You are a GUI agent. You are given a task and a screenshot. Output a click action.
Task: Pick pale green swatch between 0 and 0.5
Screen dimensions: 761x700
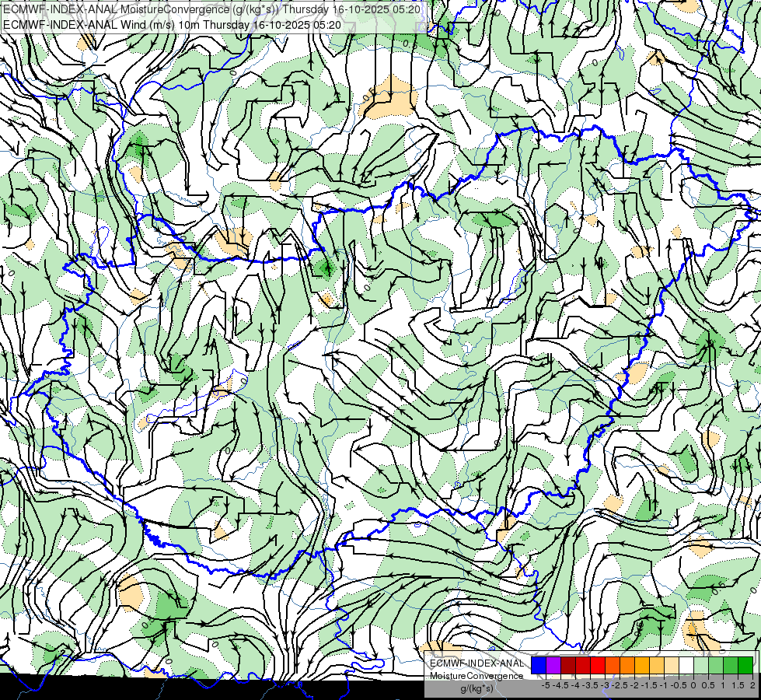701,665
